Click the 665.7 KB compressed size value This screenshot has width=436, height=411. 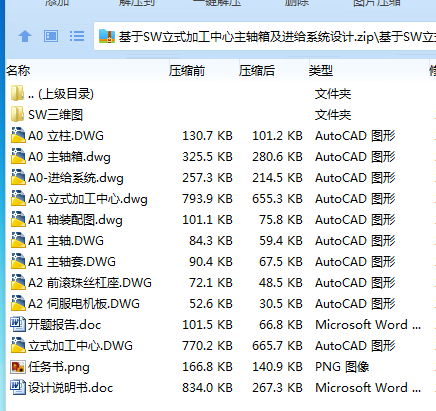click(x=277, y=346)
